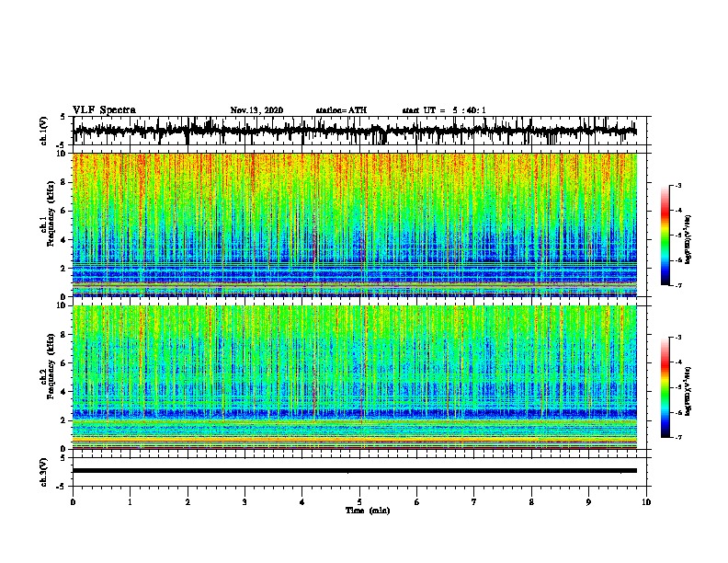Click the ch.1 voltage waveform trace
The height and width of the screenshot is (563, 728).
[354, 131]
